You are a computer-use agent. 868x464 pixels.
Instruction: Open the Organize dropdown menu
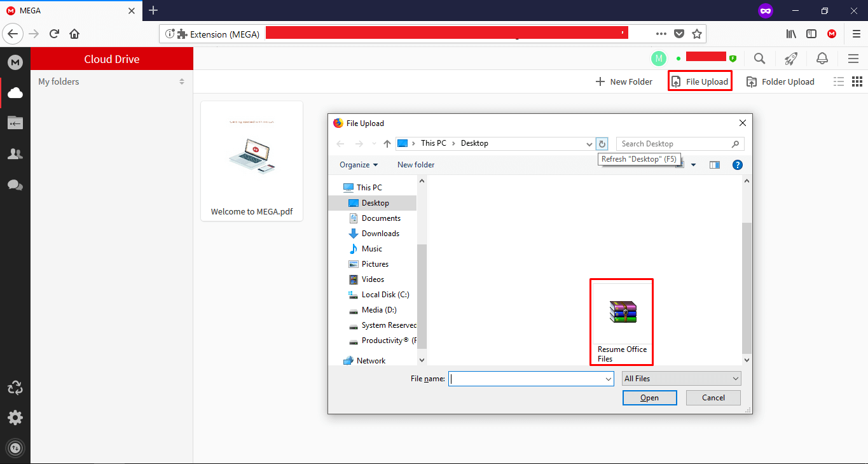(359, 165)
